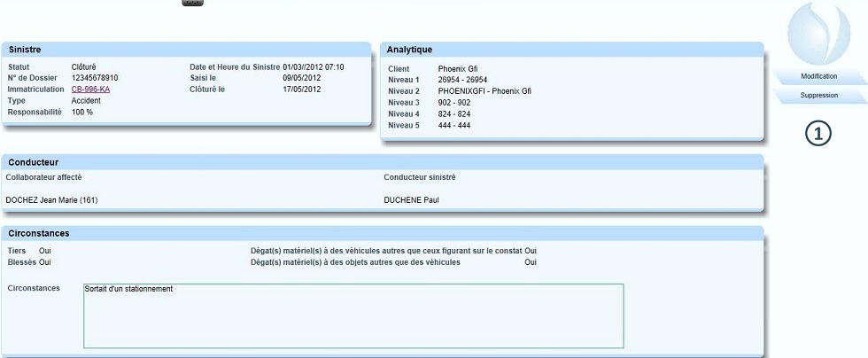The image size is (868, 358).
Task: Click the Niveau 2 PHOENIXGFI value
Action: pos(484,91)
